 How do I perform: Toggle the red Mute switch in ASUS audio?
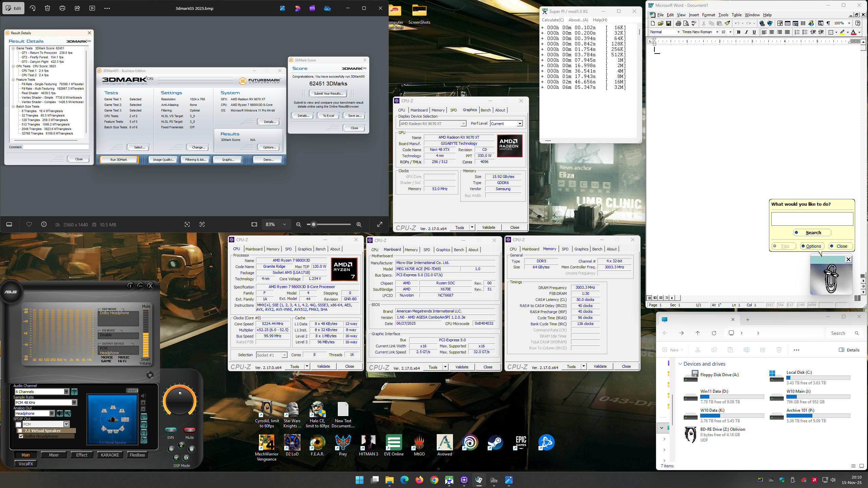190,430
